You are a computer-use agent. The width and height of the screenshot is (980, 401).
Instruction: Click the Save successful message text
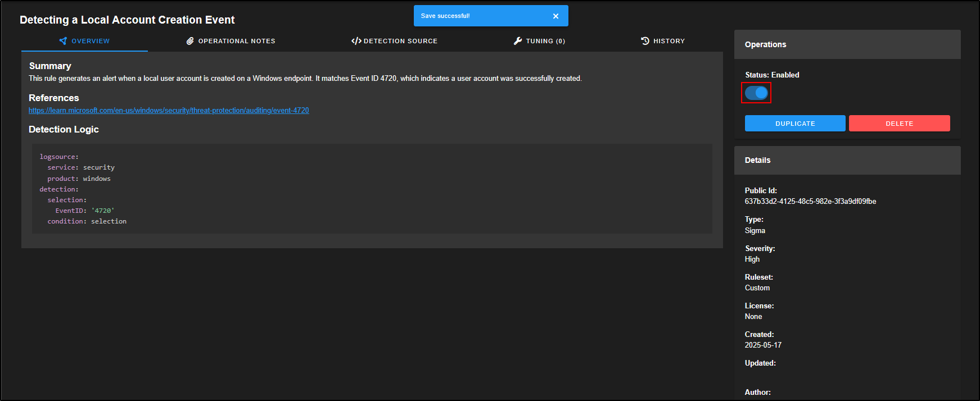(x=445, y=16)
